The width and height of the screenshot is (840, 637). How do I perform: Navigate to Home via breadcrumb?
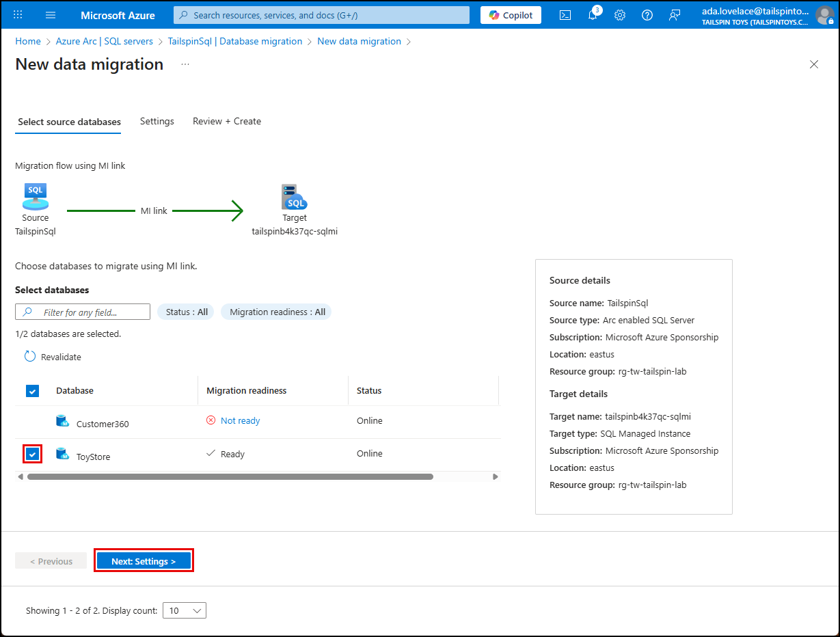[x=28, y=41]
